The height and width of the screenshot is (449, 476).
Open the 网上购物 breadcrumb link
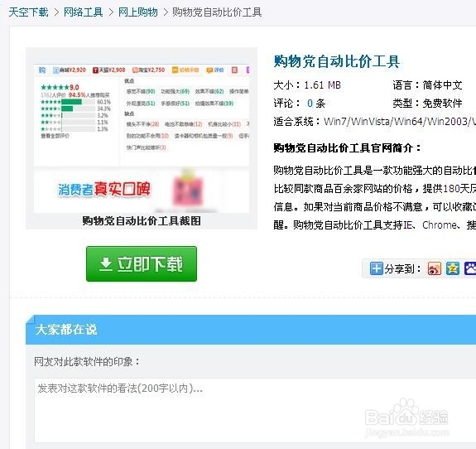tap(137, 12)
